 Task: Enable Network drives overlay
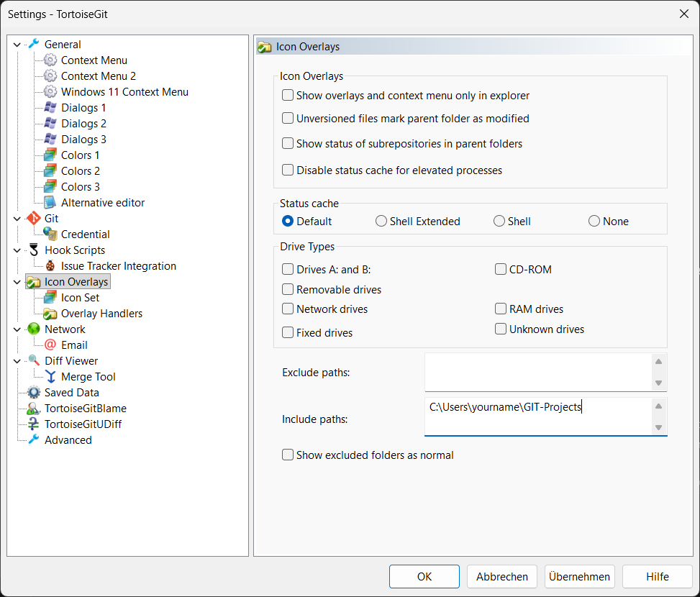pos(288,309)
